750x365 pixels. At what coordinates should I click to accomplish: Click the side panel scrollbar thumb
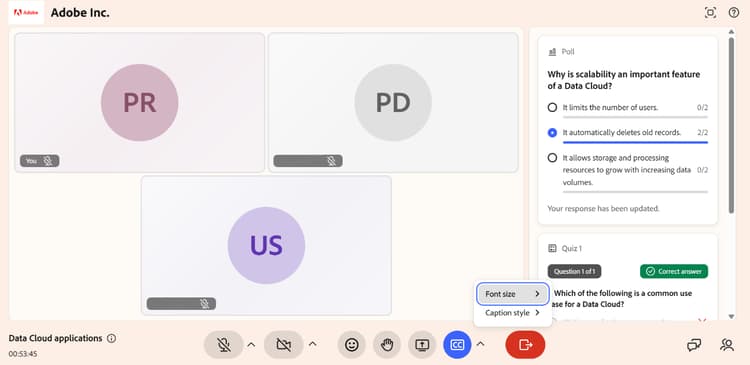731,125
